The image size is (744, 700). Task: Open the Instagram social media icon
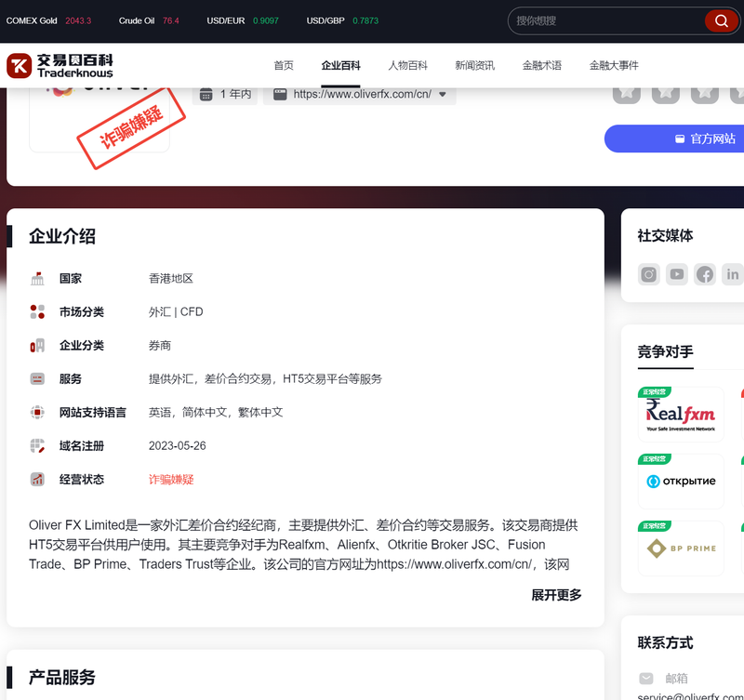coord(648,274)
